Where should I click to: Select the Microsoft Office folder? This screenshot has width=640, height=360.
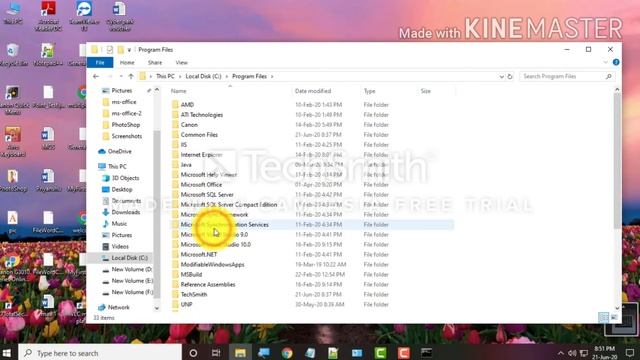coord(201,185)
